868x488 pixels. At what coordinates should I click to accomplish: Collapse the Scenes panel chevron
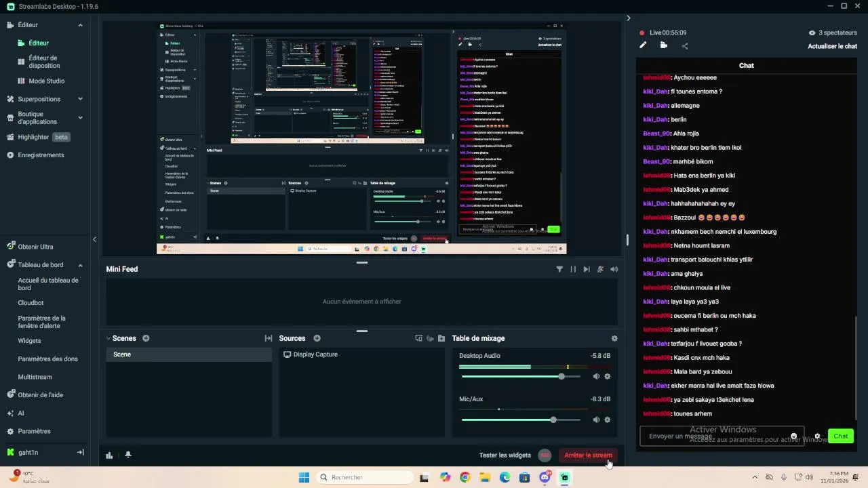(108, 338)
